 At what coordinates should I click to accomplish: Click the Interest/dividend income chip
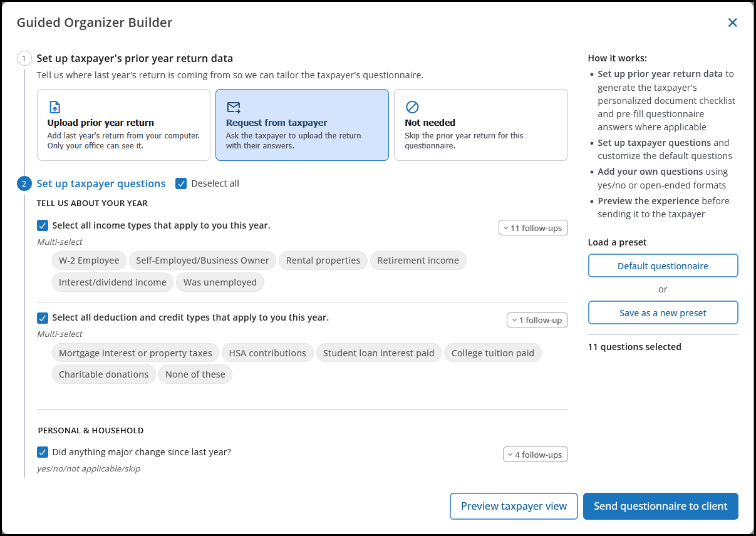(113, 282)
